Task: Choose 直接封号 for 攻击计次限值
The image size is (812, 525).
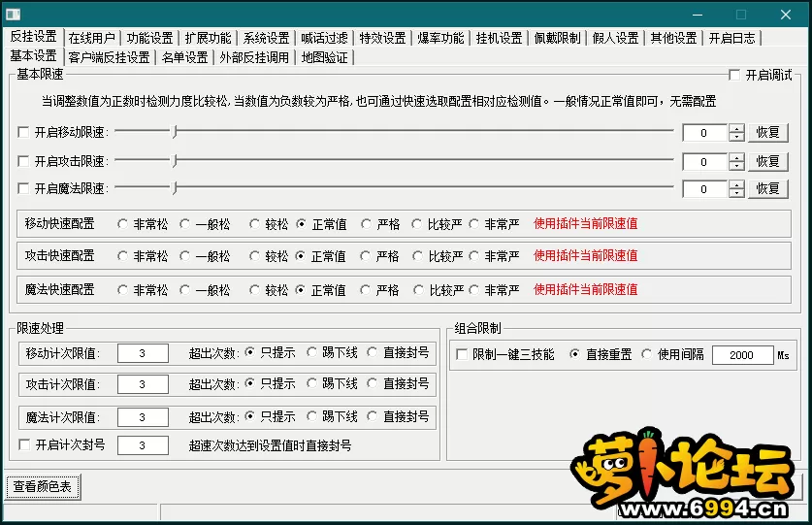Action: point(373,383)
